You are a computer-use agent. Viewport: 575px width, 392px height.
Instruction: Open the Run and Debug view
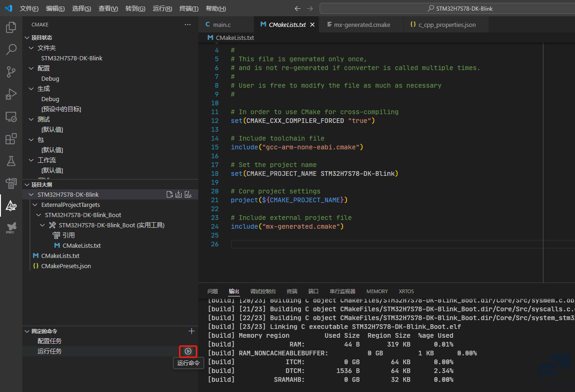pyautogui.click(x=11, y=94)
